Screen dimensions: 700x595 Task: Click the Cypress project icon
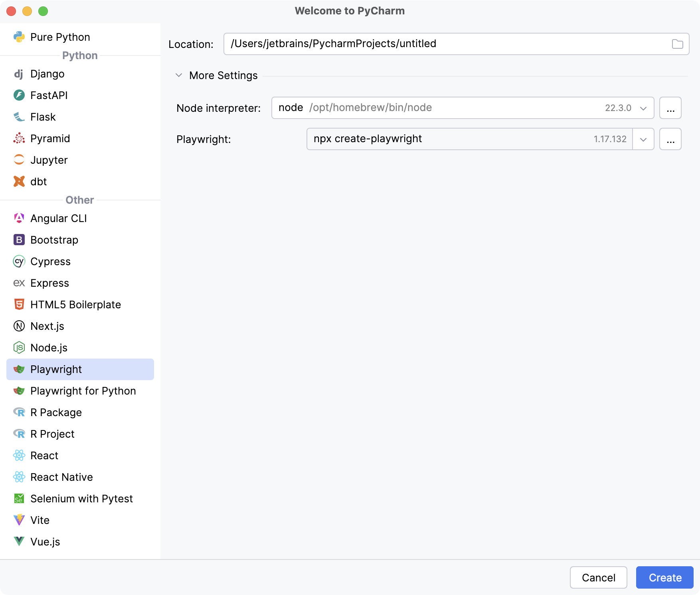(x=19, y=262)
